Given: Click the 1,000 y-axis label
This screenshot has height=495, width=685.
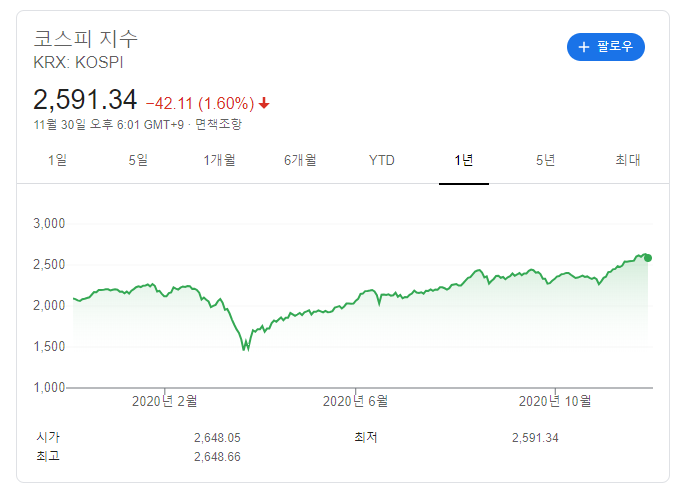Looking at the screenshot, I should pos(49,388).
